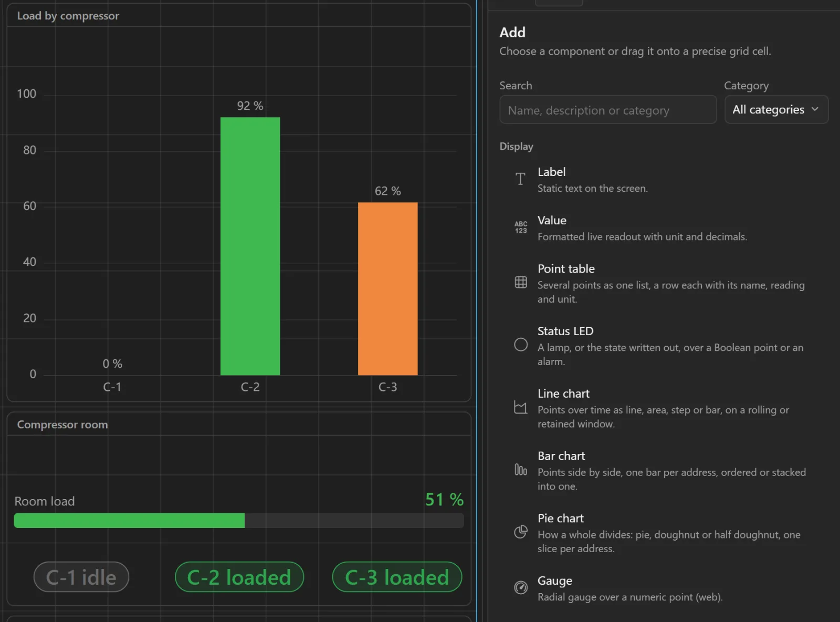The image size is (840, 622).
Task: Select the Pie chart component entry
Action: (664, 533)
